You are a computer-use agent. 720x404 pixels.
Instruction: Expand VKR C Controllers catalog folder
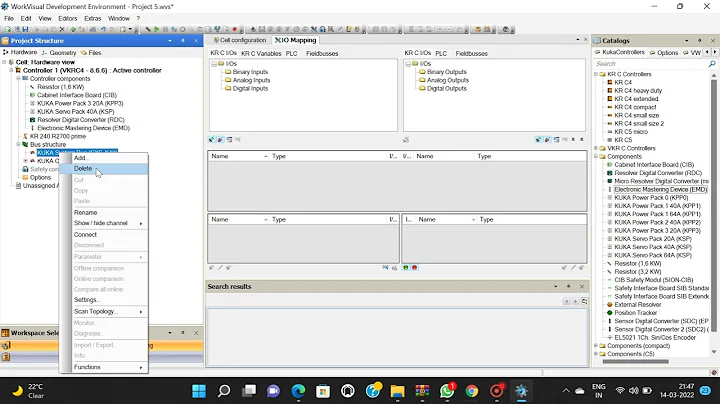pyautogui.click(x=596, y=148)
